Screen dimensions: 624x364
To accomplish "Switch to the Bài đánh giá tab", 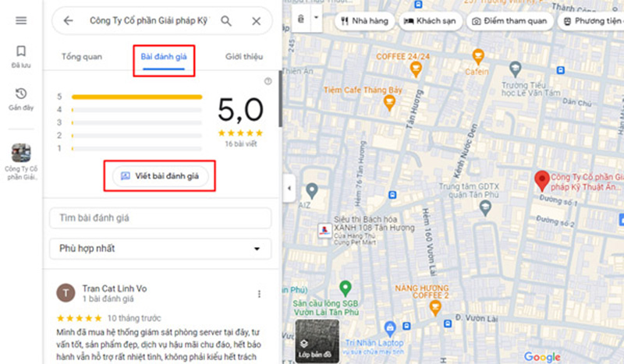I will [164, 57].
